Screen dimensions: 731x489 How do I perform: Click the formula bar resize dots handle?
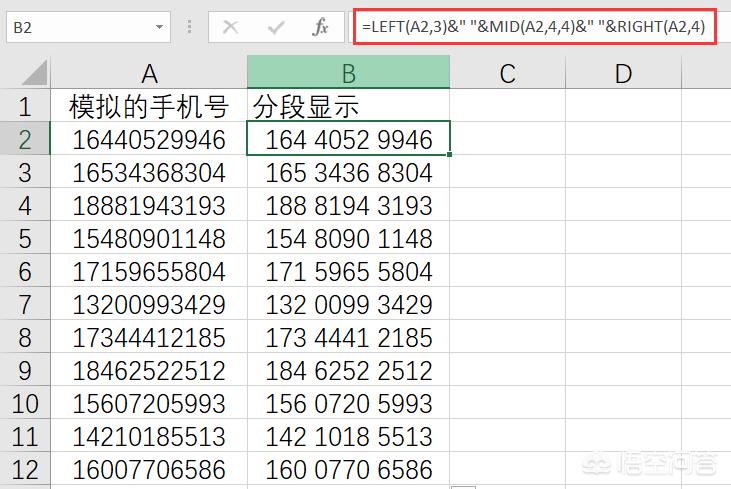[x=189, y=27]
